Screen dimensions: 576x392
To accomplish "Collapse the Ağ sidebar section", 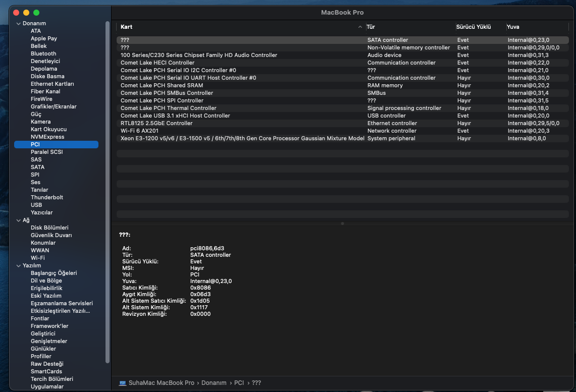I will [x=18, y=220].
